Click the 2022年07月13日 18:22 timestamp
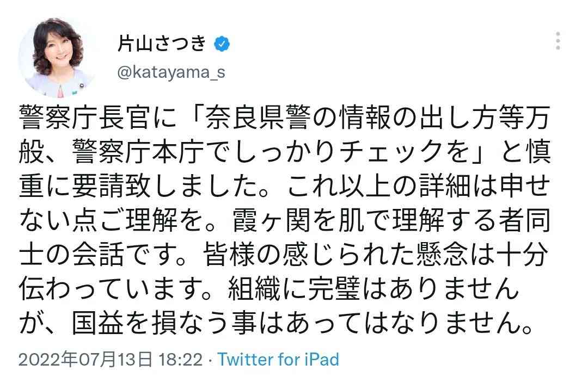This screenshot has height=383, width=588. (x=110, y=360)
